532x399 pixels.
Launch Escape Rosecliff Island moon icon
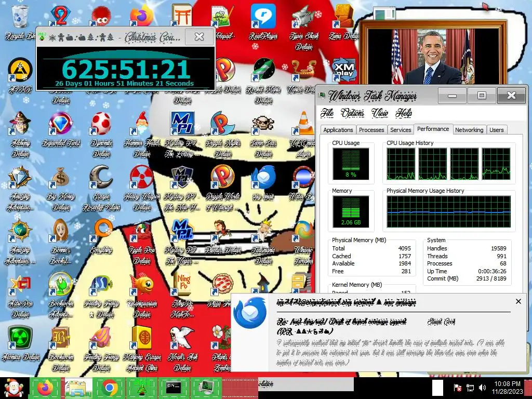click(101, 177)
